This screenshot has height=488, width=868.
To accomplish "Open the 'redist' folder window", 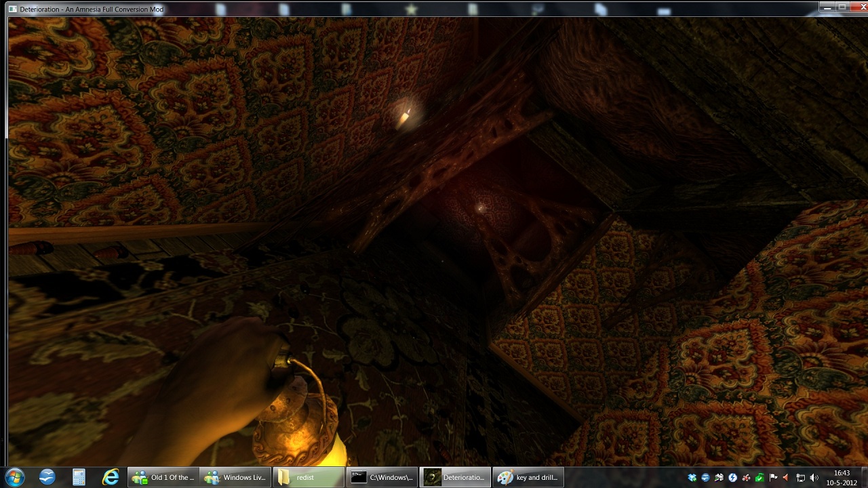I will point(308,477).
